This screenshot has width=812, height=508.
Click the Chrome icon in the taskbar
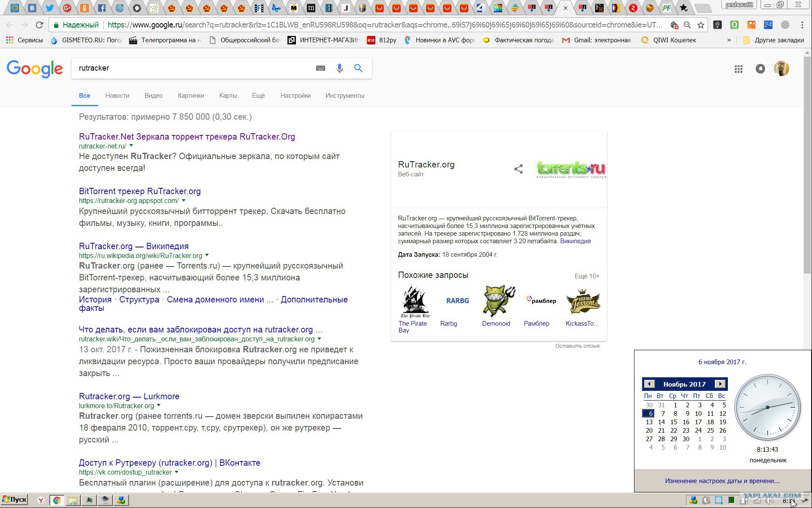click(x=57, y=500)
